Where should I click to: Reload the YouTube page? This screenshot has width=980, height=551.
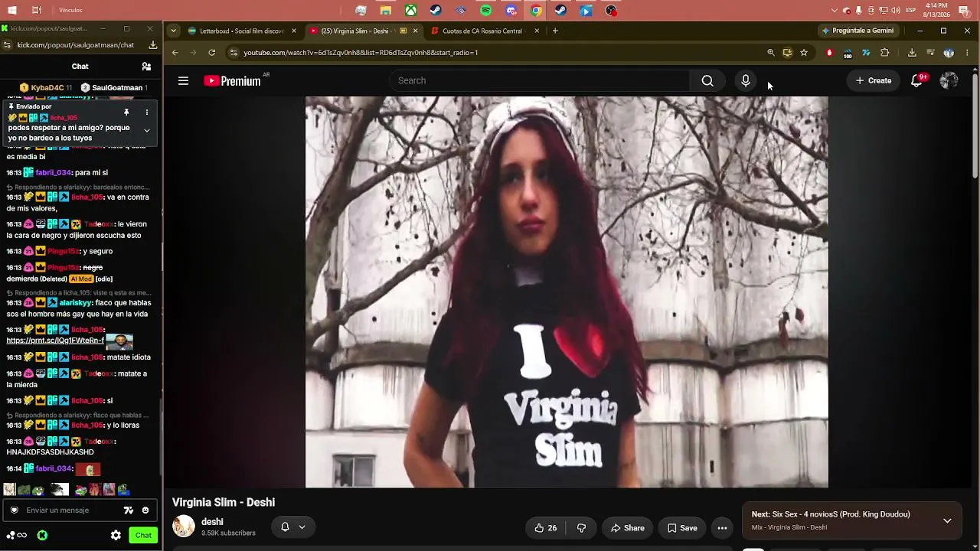[211, 53]
